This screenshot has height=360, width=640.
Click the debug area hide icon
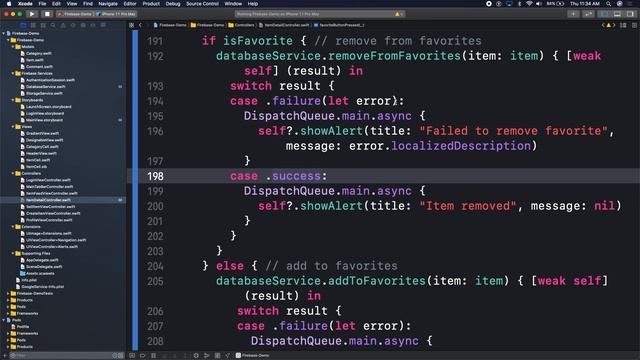point(132,356)
